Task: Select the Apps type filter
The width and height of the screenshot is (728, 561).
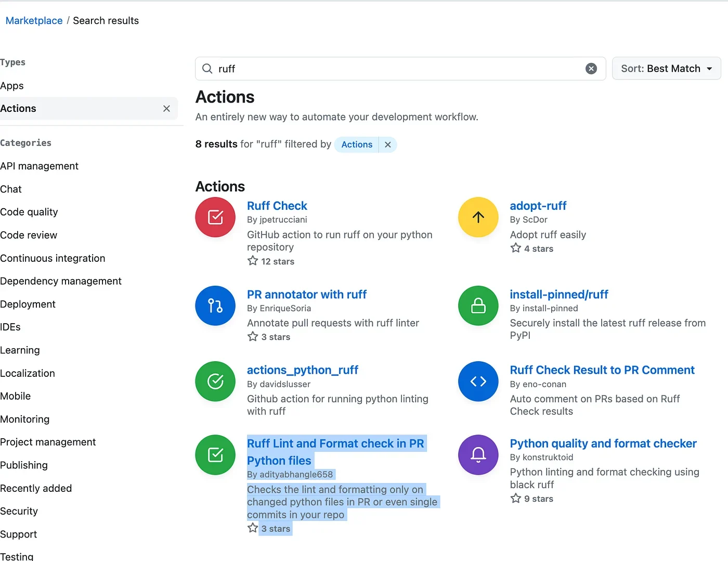Action: coord(12,86)
